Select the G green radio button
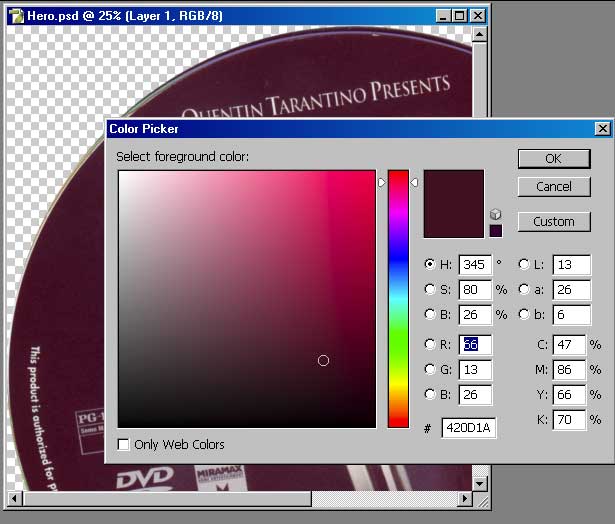The width and height of the screenshot is (615, 524). pyautogui.click(x=429, y=369)
